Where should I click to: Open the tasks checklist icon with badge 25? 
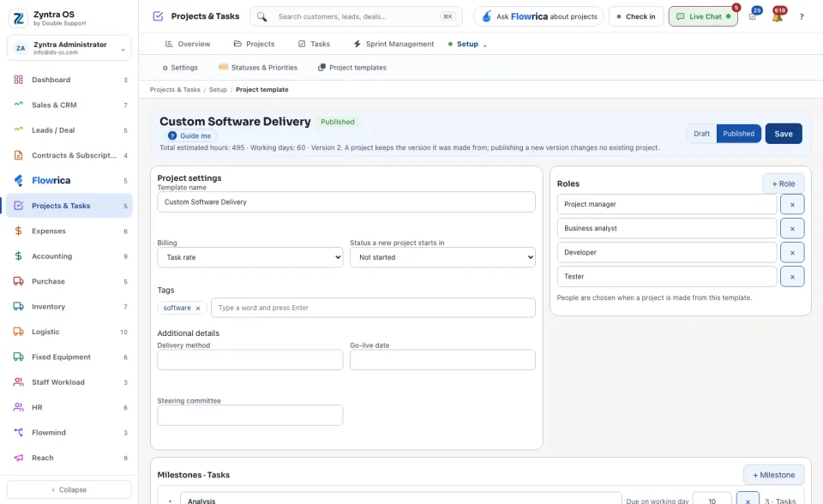click(754, 15)
